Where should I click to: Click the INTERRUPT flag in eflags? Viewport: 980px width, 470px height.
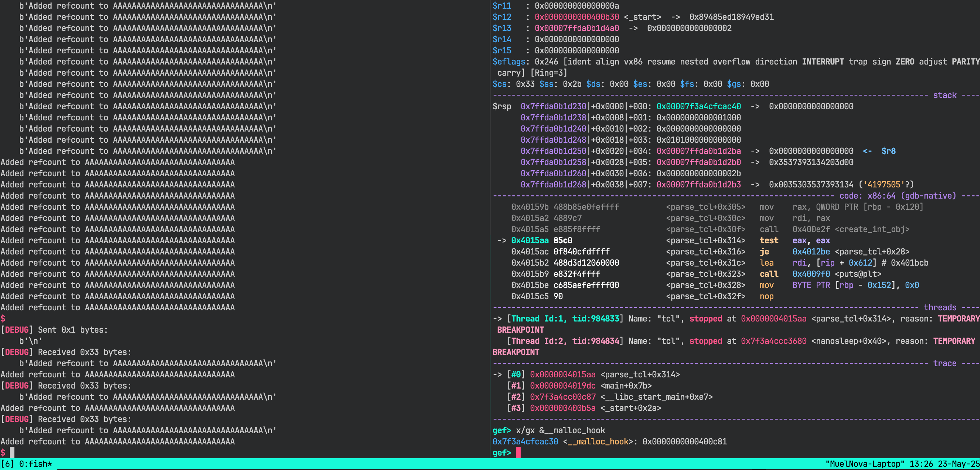pos(823,62)
